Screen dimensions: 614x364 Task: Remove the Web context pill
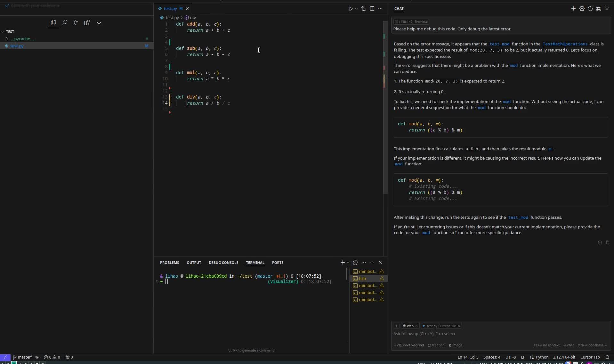416,326
